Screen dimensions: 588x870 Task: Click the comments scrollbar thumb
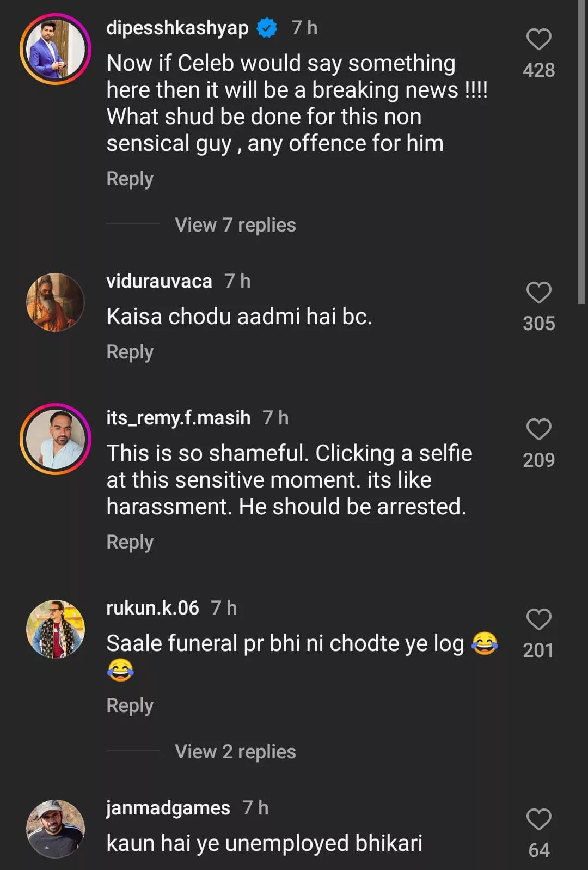pos(581,153)
